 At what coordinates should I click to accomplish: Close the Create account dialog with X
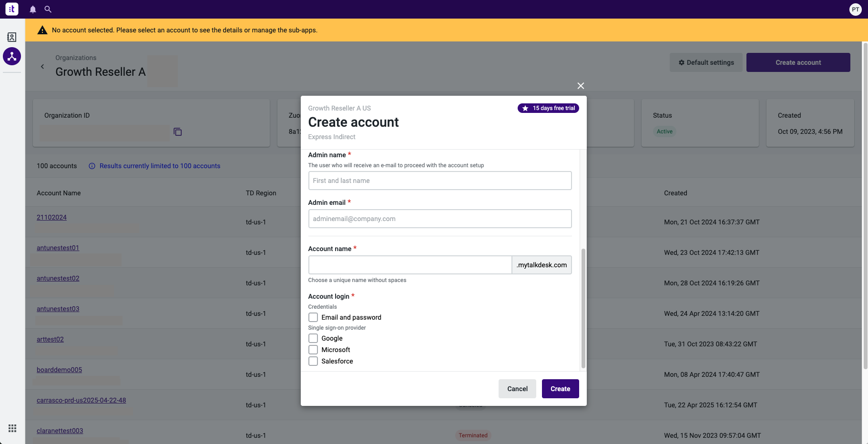[581, 86]
